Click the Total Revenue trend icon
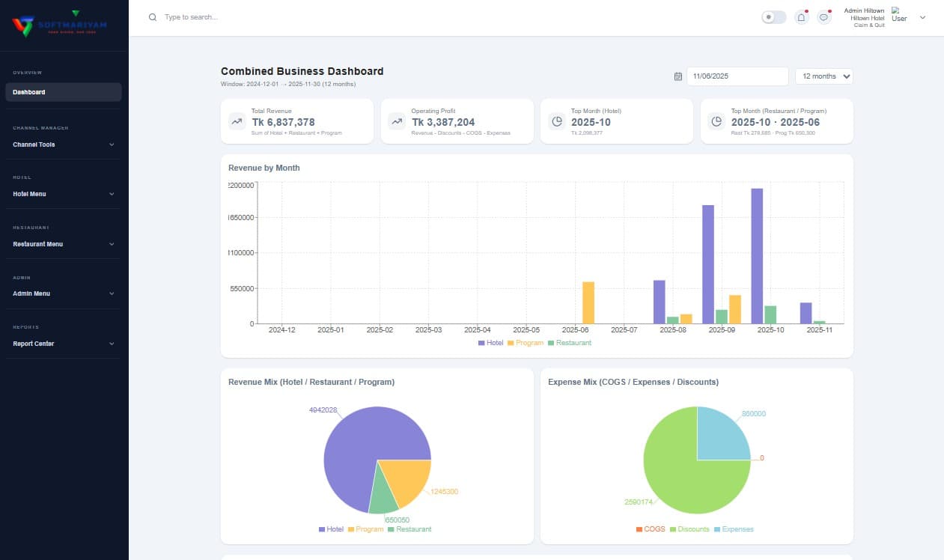This screenshot has height=560, width=944. tap(236, 121)
